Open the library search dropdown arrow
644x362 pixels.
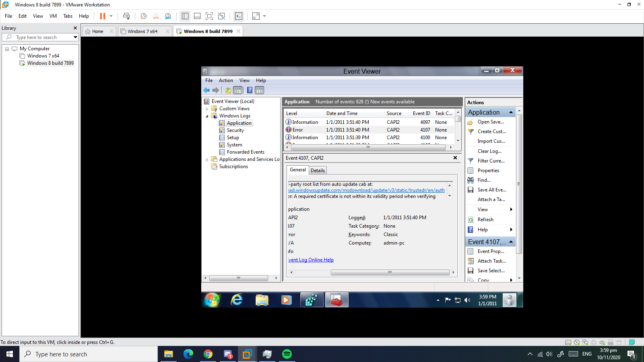75,37
